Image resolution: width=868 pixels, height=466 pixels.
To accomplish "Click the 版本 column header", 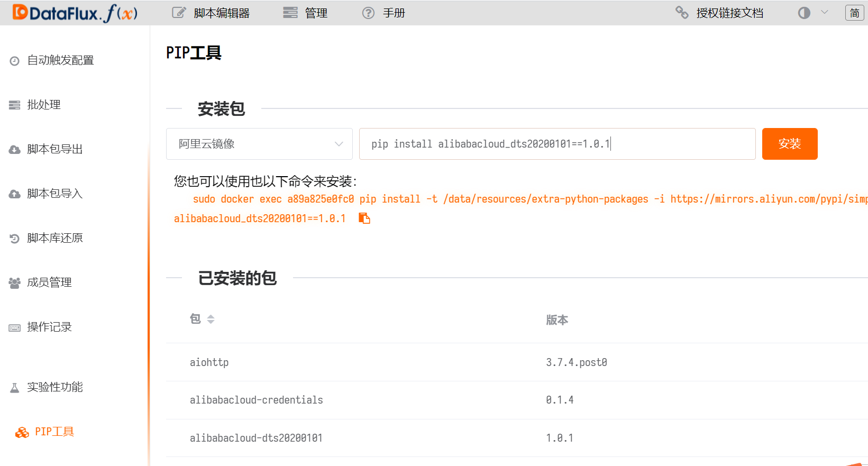I will click(x=557, y=320).
